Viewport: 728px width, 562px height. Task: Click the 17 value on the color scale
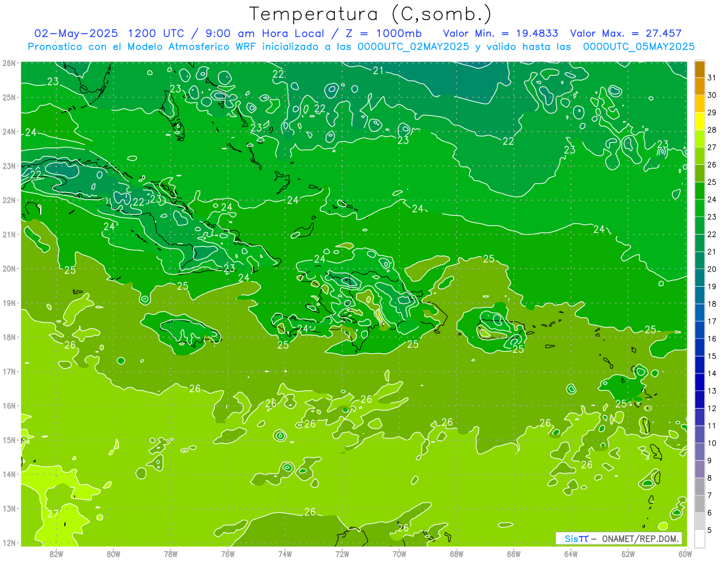[712, 321]
